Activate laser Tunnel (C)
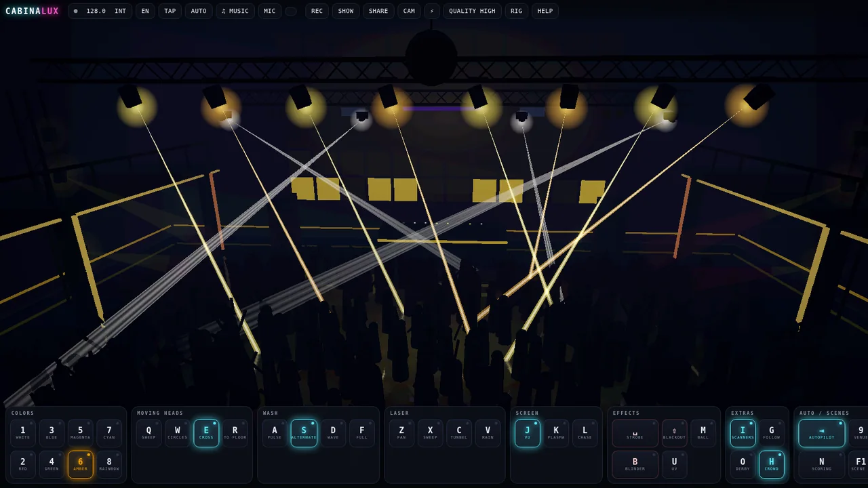868x488 pixels. [x=459, y=433]
